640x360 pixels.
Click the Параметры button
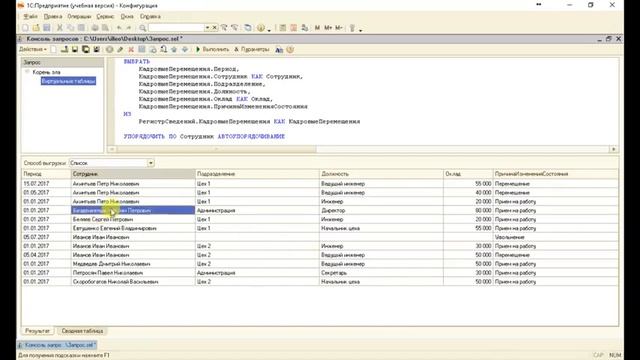click(x=252, y=49)
